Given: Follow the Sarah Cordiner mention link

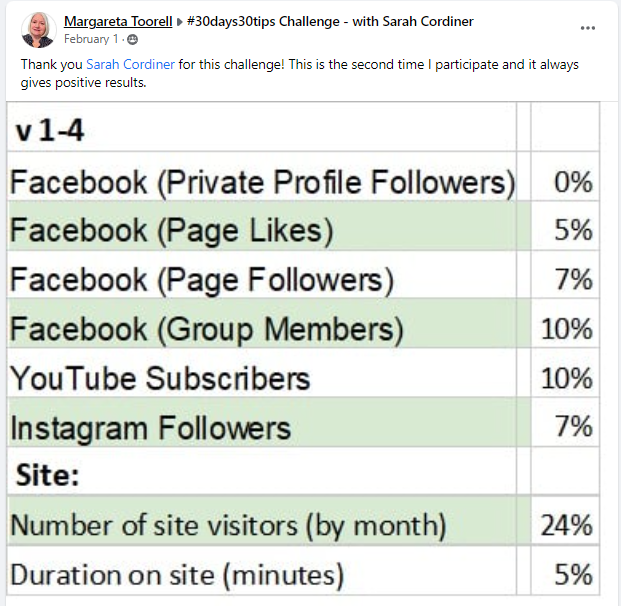Looking at the screenshot, I should 130,64.
